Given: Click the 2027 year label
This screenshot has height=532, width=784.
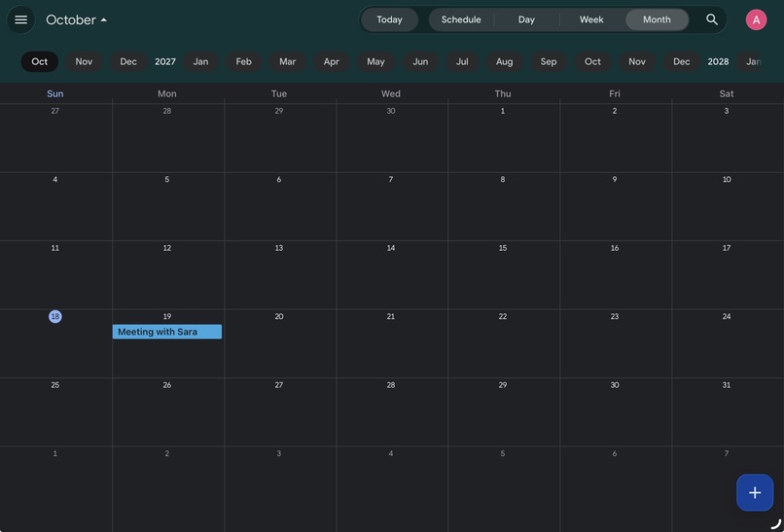Looking at the screenshot, I should (165, 61).
